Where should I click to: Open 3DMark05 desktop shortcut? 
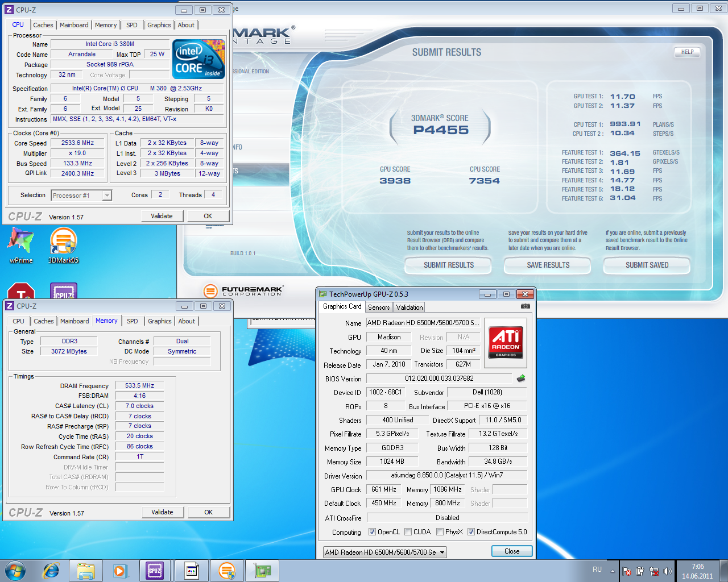tap(63, 245)
